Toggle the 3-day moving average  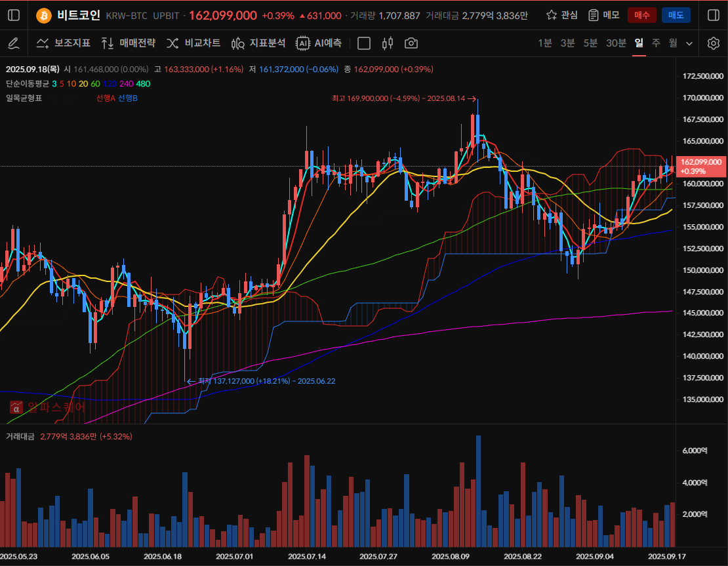tap(54, 83)
